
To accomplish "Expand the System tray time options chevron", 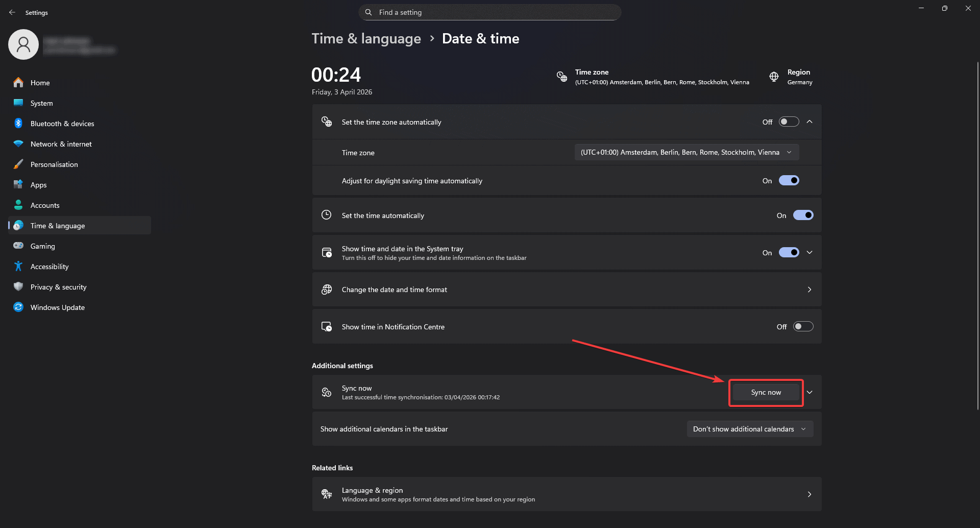I will click(810, 252).
